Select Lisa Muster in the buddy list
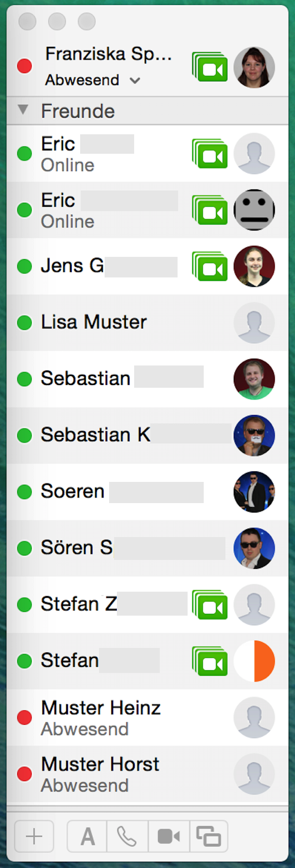The width and height of the screenshot is (295, 868). pos(147,323)
